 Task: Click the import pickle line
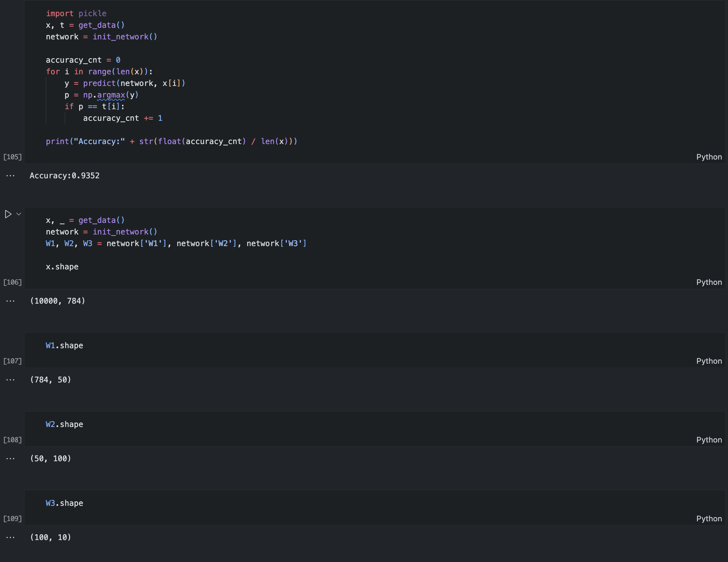(76, 14)
